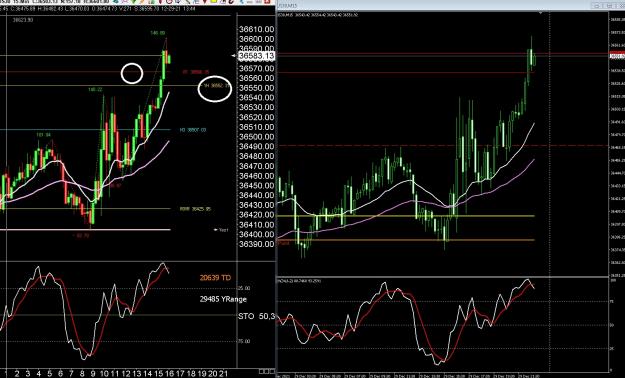This screenshot has height=378, width=625.
Task: Click the 36400.00 price axis label
Action: click(x=257, y=234)
